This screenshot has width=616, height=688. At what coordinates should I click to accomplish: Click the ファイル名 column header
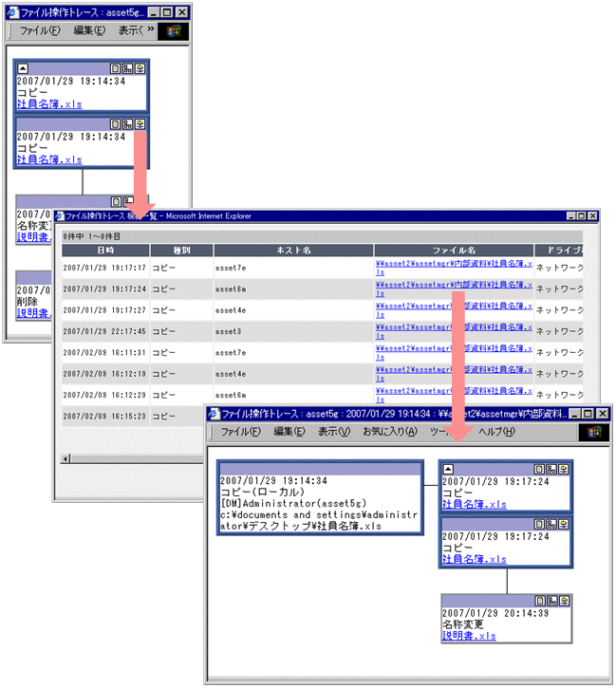click(x=454, y=251)
